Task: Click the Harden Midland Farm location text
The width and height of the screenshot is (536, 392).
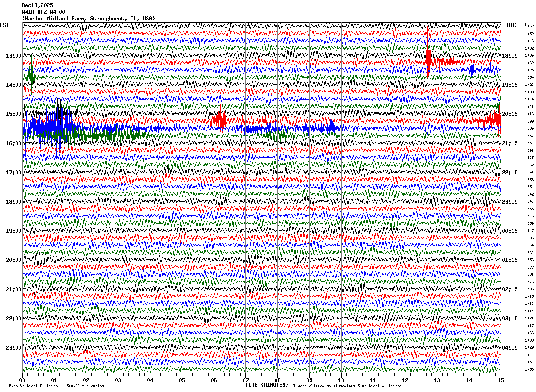Action: click(89, 19)
